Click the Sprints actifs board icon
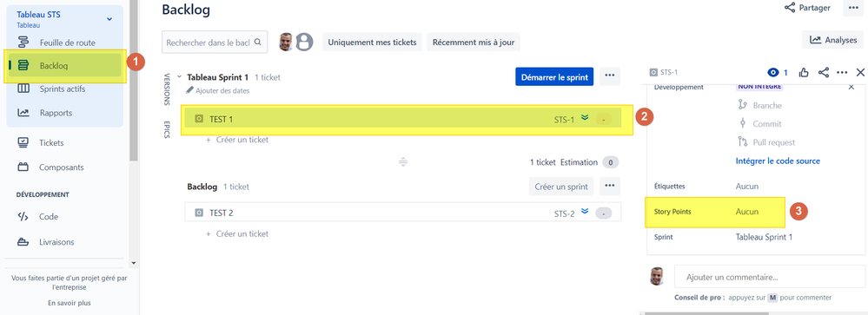Image resolution: width=868 pixels, height=315 pixels. point(23,89)
